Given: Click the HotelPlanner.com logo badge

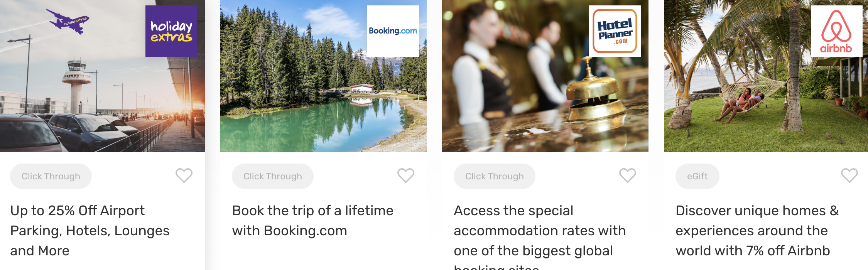Looking at the screenshot, I should pyautogui.click(x=615, y=31).
